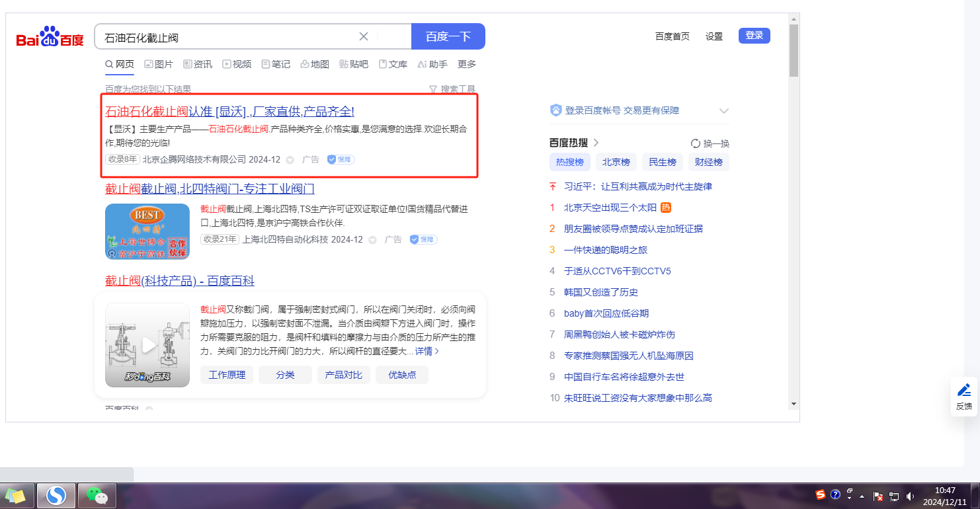Image resolution: width=980 pixels, height=509 pixels.
Task: Open the 反馈 feedback pencil icon
Action: [x=964, y=390]
